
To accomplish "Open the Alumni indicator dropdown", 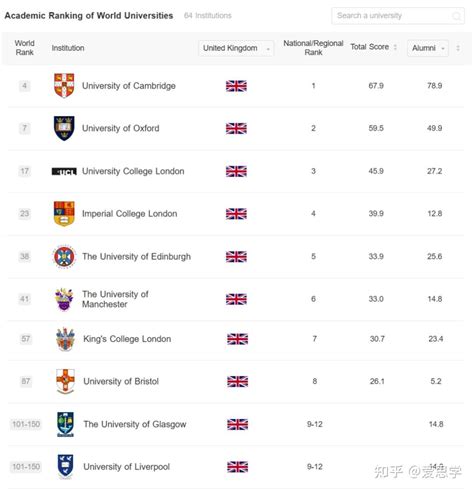I will 428,48.
